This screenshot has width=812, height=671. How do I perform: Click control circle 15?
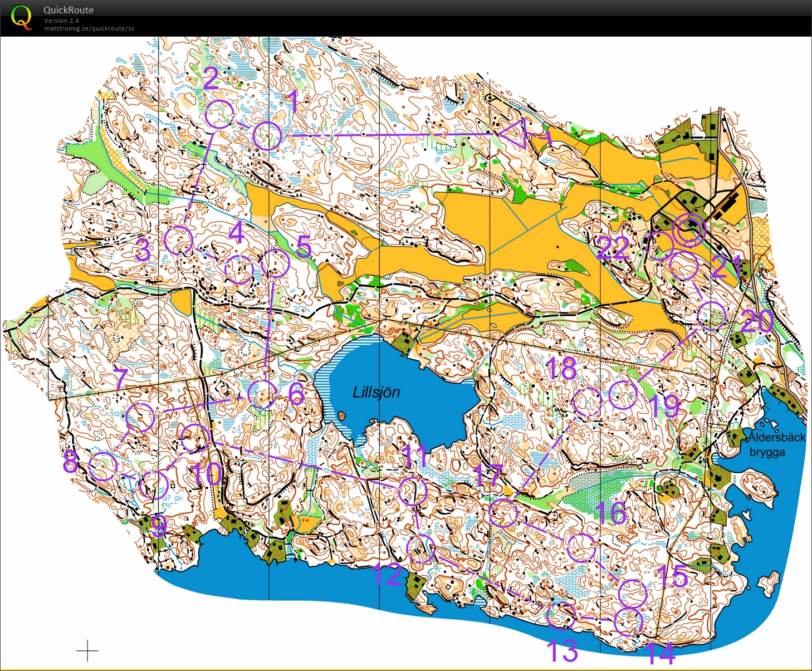[633, 594]
